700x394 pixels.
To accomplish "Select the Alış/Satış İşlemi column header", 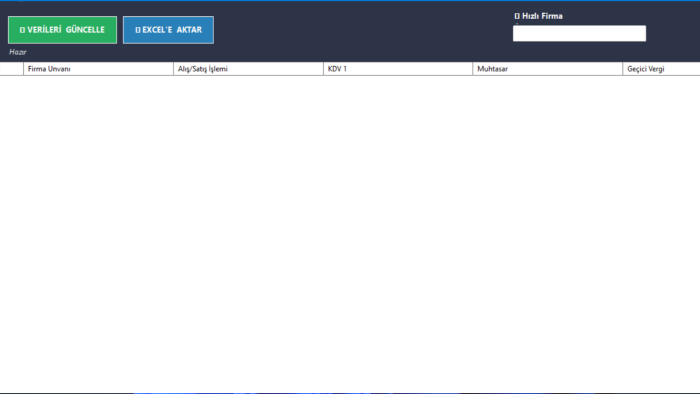I will [248, 69].
